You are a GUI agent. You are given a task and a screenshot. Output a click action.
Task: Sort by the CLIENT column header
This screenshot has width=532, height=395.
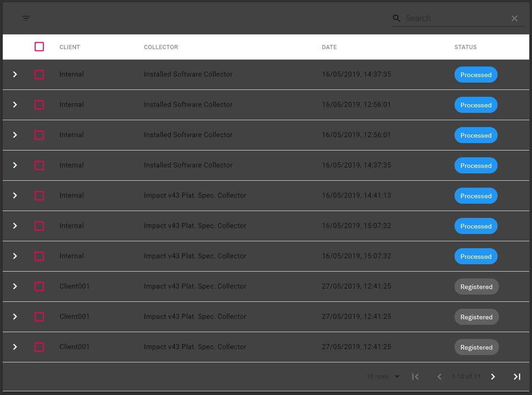(69, 47)
